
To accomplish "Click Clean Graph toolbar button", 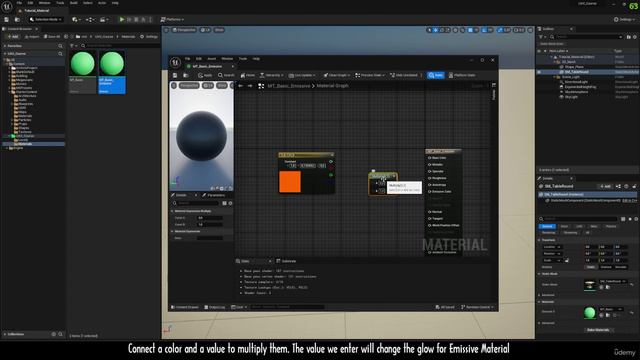I will tap(336, 76).
